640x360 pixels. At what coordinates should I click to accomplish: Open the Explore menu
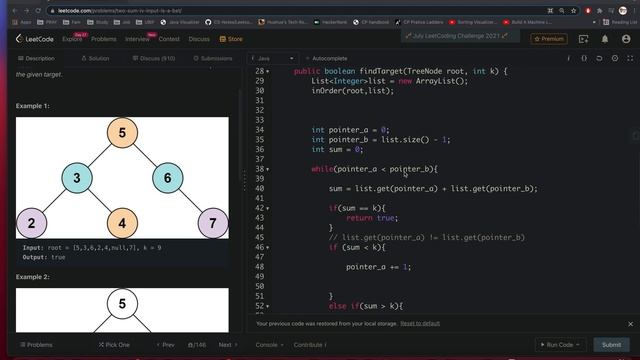point(72,39)
